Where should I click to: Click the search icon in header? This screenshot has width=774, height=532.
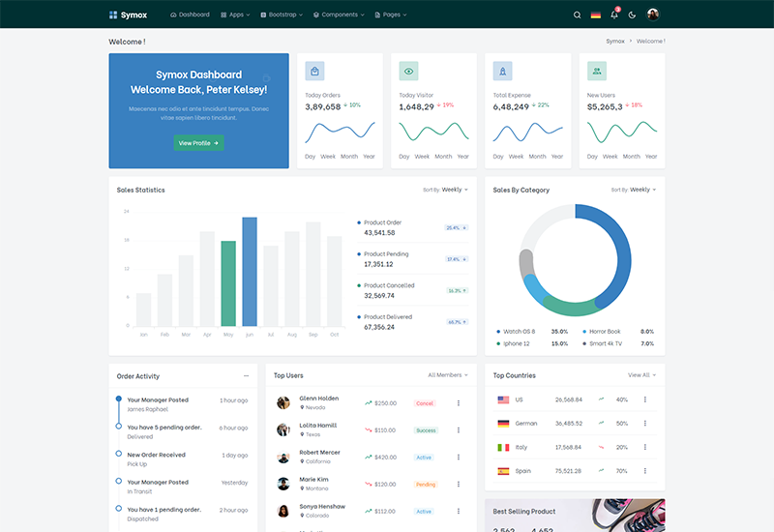(578, 15)
